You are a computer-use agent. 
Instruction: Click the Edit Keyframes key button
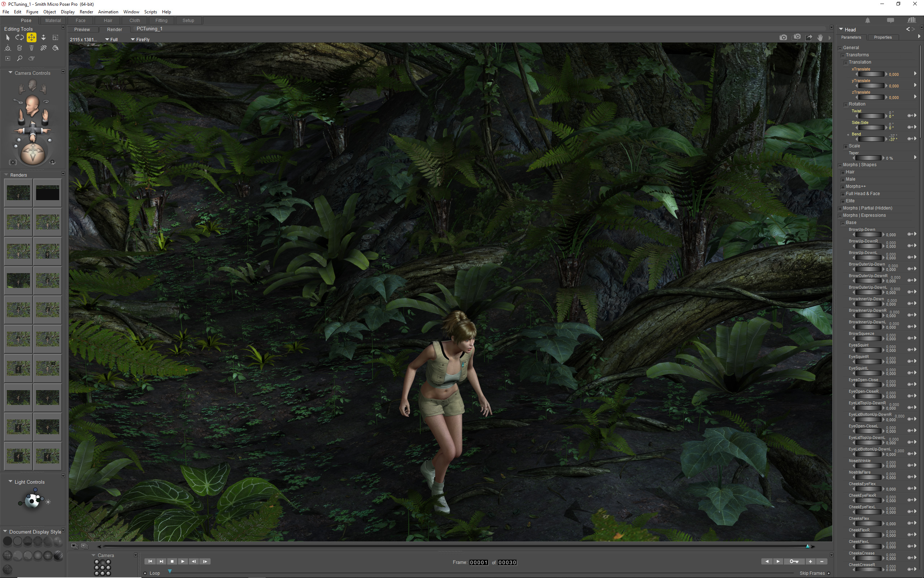[x=794, y=561]
